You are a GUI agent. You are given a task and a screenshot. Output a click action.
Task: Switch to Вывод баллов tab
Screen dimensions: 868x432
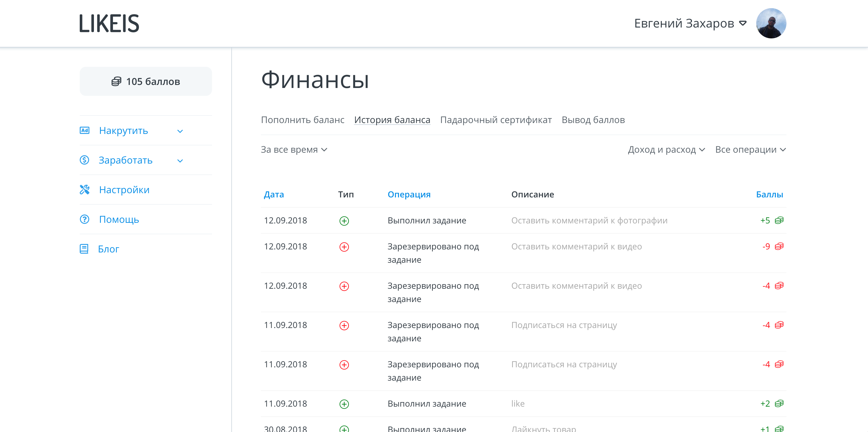pos(593,120)
